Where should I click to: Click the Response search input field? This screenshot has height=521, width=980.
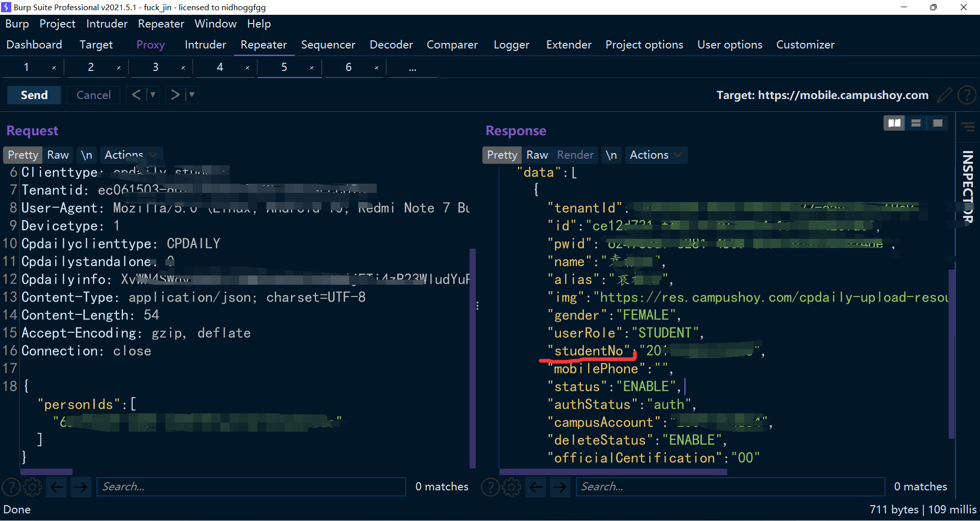click(x=730, y=487)
